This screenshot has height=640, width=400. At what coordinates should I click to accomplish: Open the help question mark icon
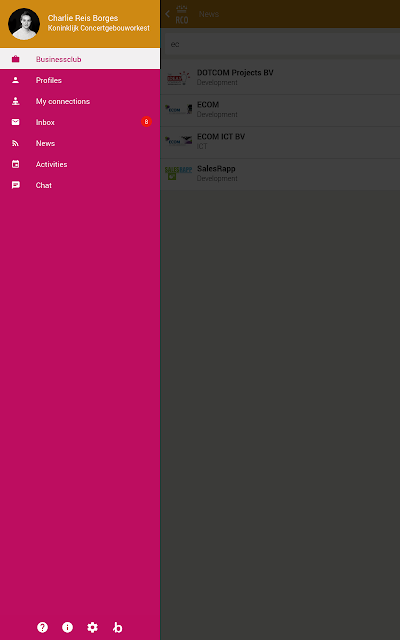(42, 627)
